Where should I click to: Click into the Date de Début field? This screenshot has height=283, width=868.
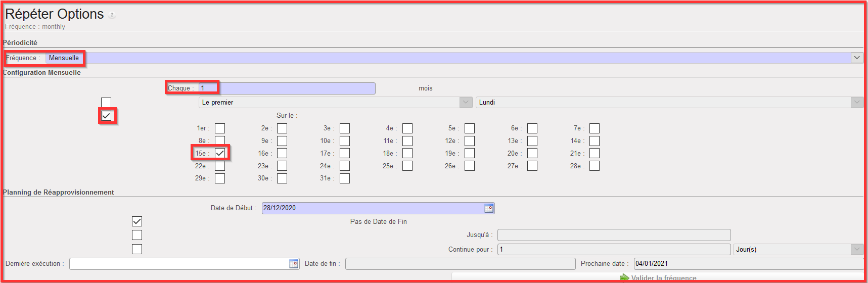[373, 208]
